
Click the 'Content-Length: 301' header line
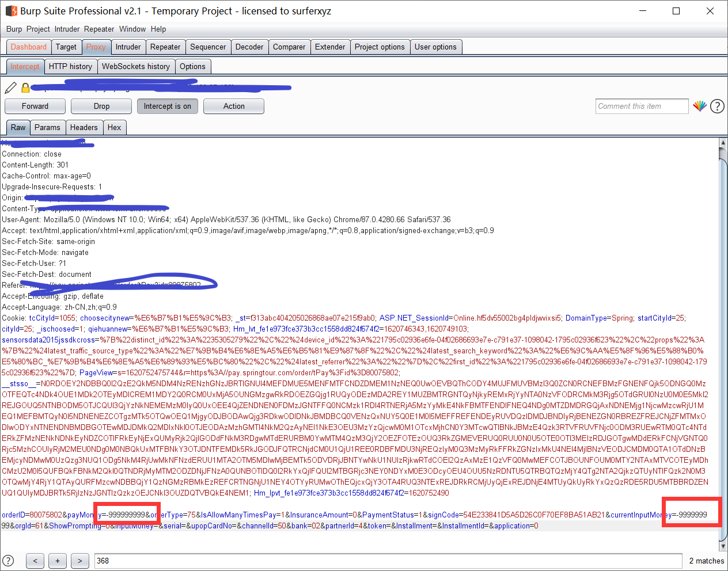pyautogui.click(x=35, y=165)
